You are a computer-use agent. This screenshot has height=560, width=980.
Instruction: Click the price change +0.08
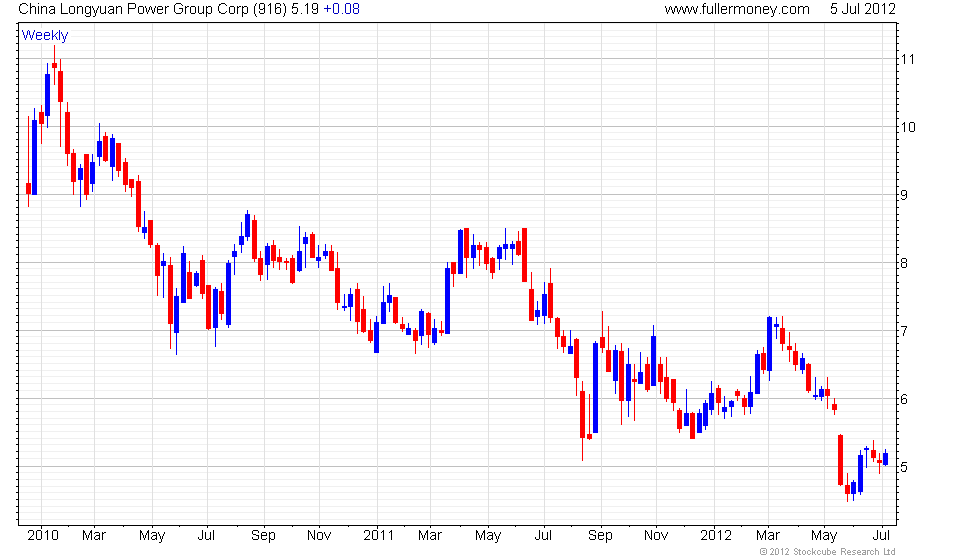pos(341,9)
